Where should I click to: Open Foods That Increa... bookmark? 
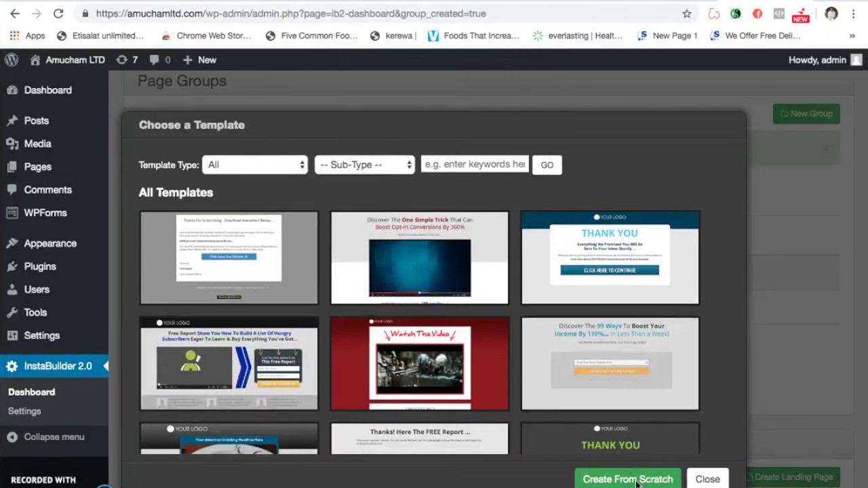point(473,36)
